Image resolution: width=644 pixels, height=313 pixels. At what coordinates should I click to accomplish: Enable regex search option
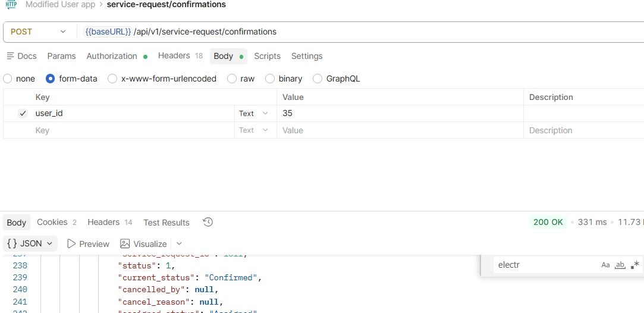click(635, 265)
